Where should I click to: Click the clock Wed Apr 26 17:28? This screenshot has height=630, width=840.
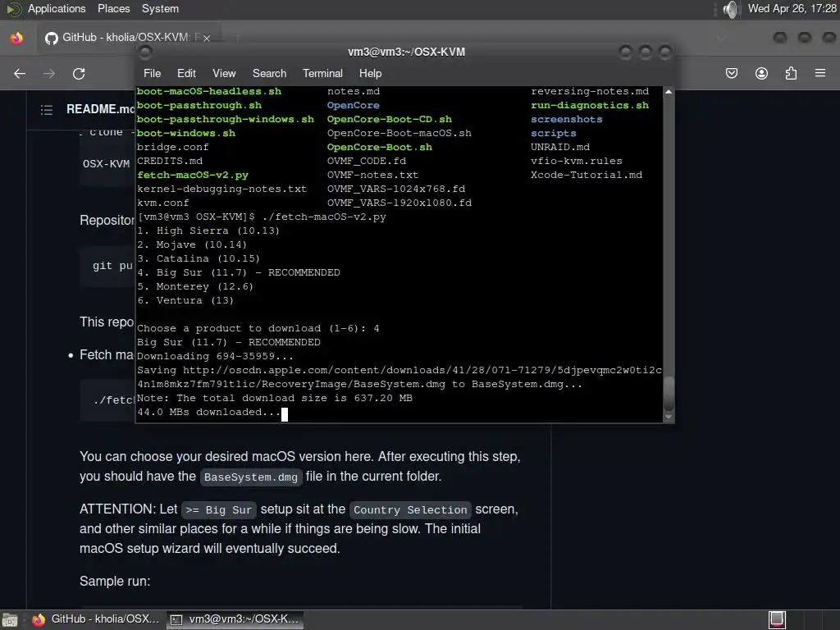coord(792,9)
